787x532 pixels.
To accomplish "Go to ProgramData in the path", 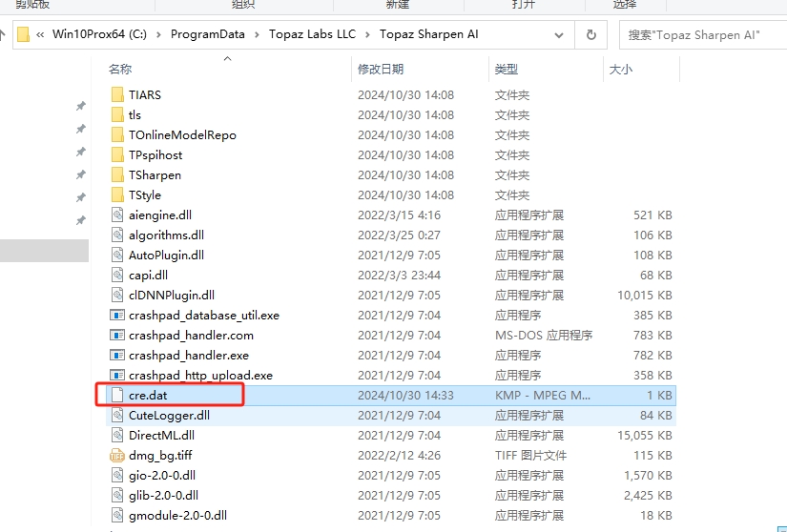I will point(208,34).
